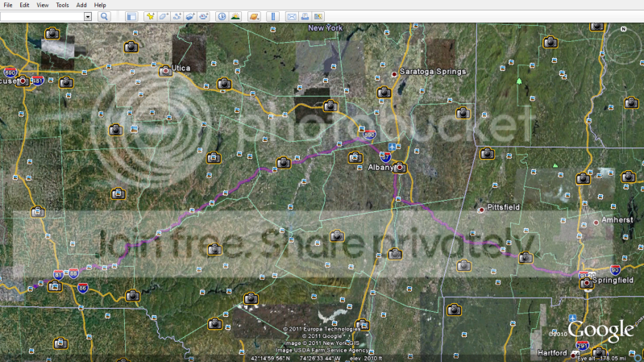
Task: Toggle the sidebar panel icon
Action: 131,16
